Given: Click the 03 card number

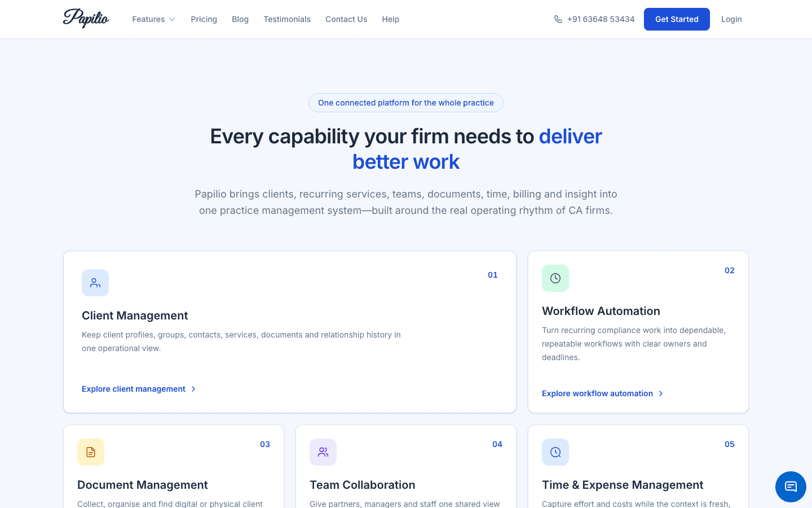Looking at the screenshot, I should pos(265,444).
